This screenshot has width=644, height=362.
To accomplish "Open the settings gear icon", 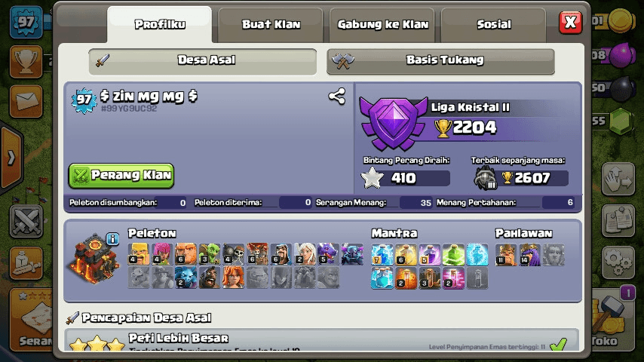I will tap(618, 263).
